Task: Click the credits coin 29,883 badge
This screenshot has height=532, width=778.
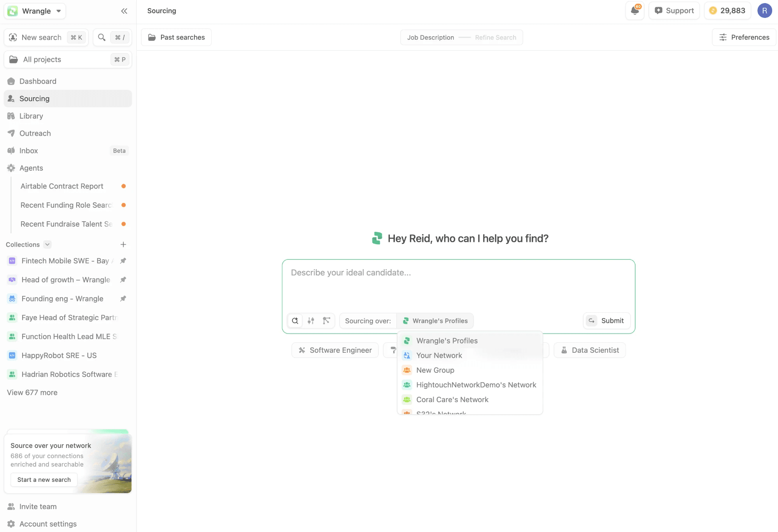Action: (727, 10)
